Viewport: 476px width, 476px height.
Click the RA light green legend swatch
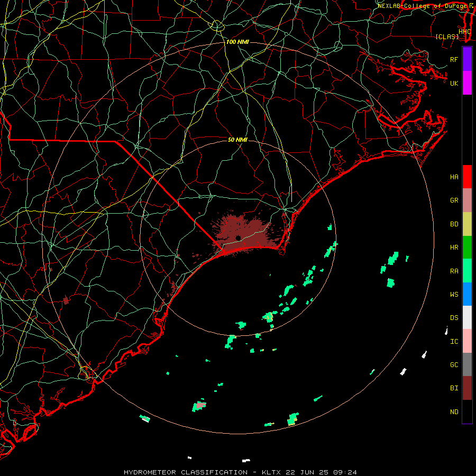(467, 271)
